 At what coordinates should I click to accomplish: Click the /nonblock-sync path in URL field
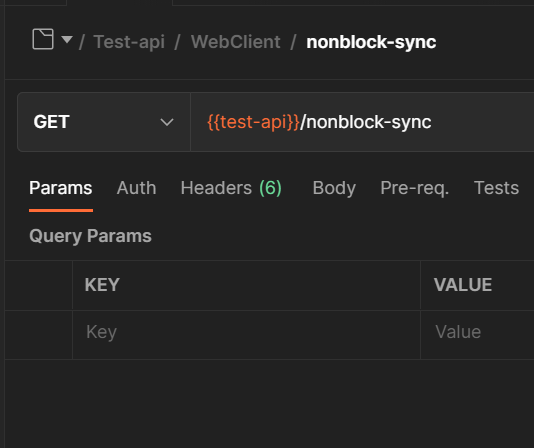pos(366,122)
